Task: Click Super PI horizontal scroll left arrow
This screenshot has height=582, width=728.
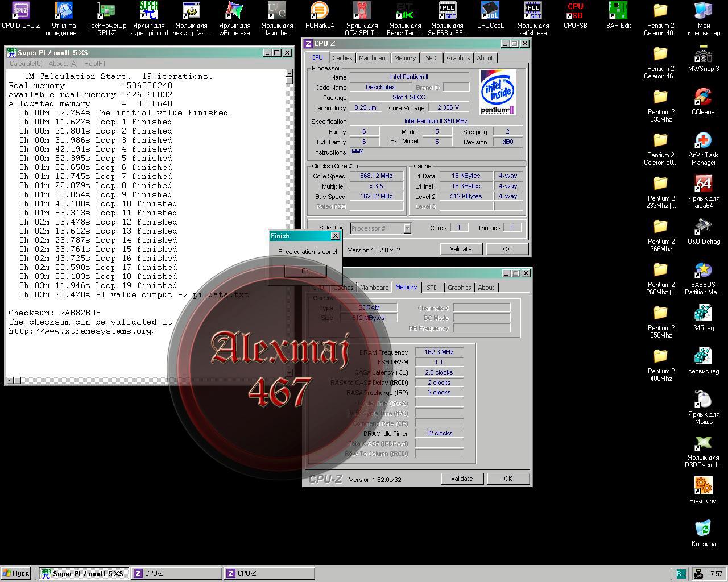Action: tap(11, 380)
